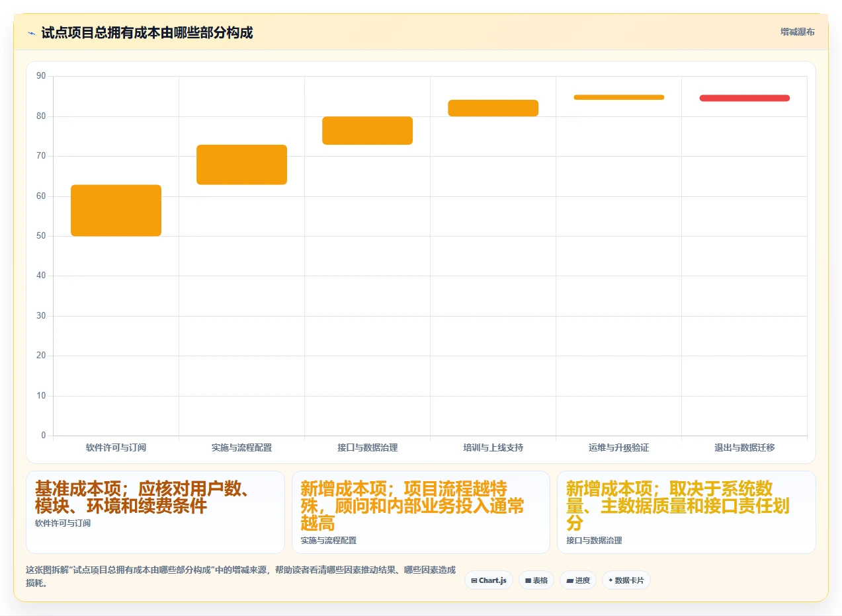The height and width of the screenshot is (616, 842).
Task: Click the 增减瀑布 label in the header
Action: point(798,32)
